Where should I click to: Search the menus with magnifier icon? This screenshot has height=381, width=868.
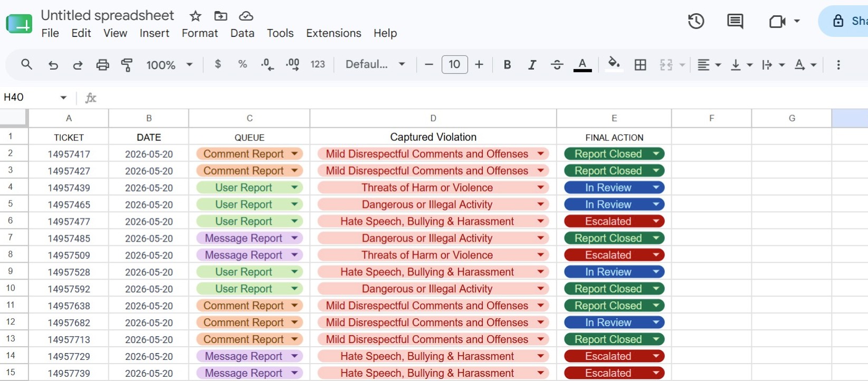pos(26,64)
